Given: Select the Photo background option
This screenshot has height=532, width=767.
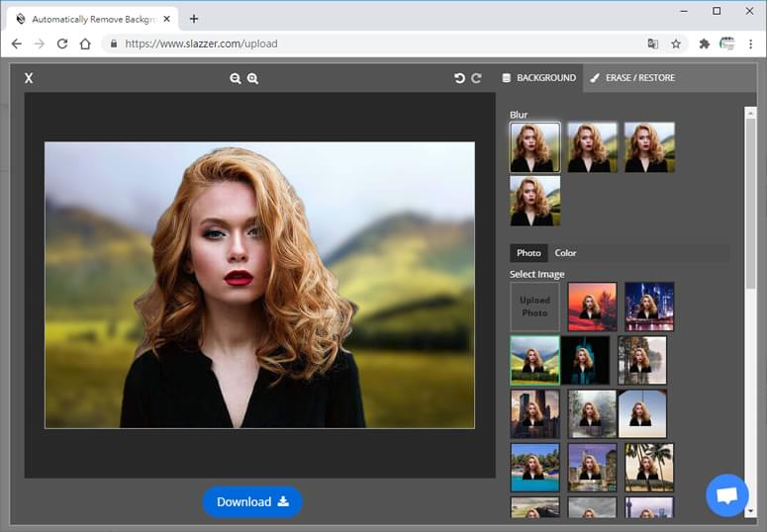Looking at the screenshot, I should click(x=528, y=253).
